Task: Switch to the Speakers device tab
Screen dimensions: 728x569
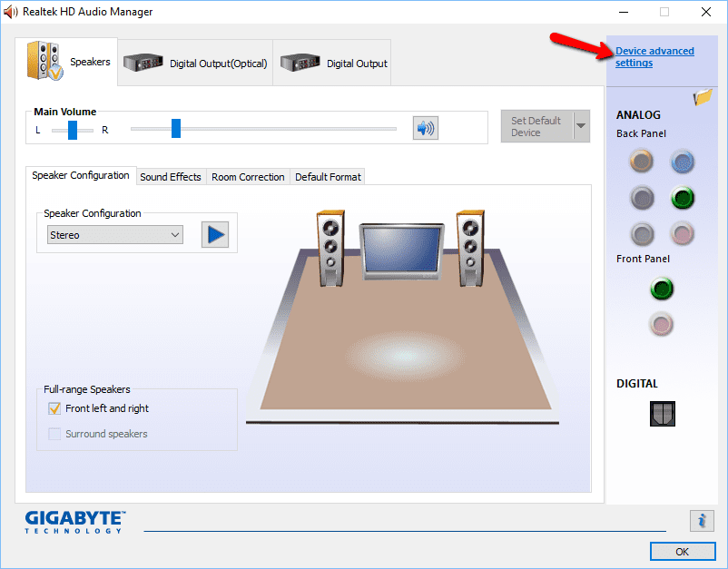Action: coord(66,62)
